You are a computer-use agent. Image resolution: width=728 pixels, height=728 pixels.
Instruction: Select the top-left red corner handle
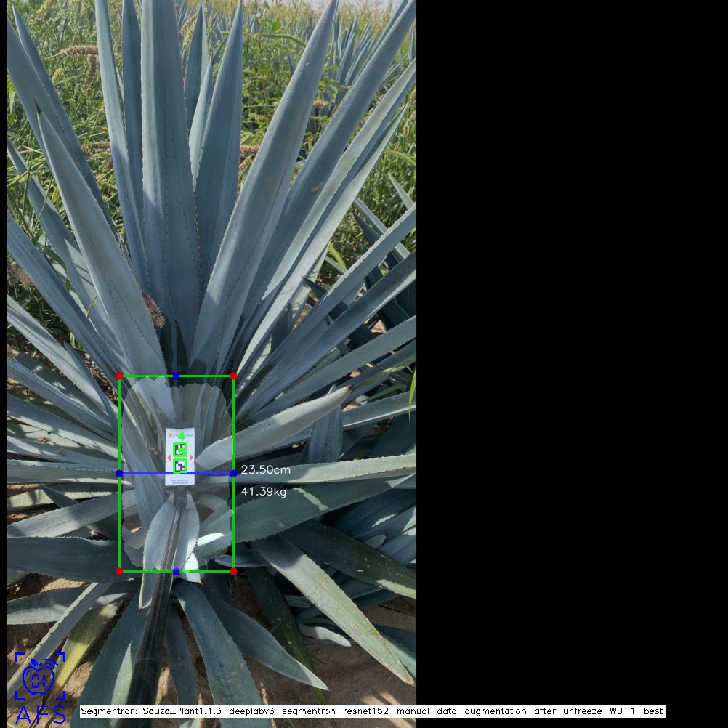tap(119, 376)
